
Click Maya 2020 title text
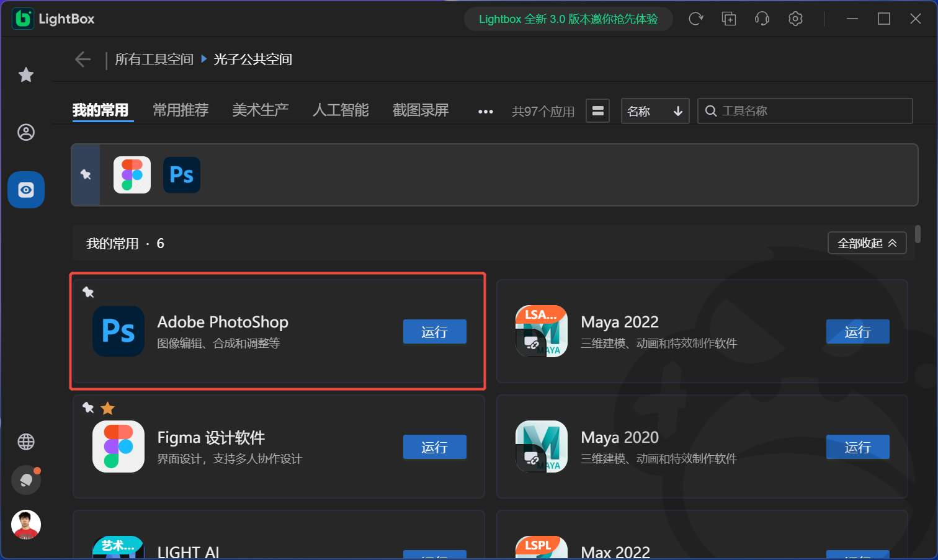[x=620, y=437]
